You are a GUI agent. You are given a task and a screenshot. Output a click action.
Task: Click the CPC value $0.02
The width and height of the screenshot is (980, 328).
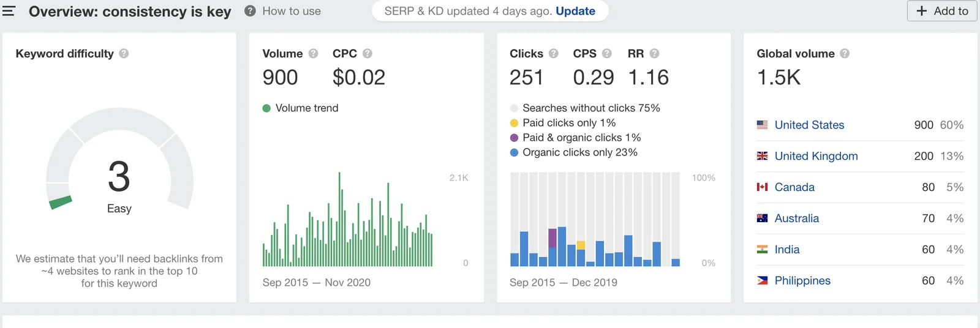pos(359,78)
